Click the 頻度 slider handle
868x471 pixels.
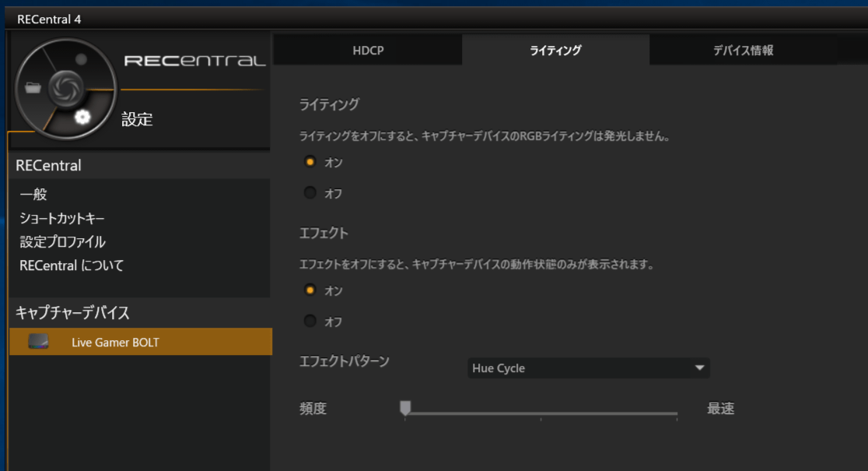click(x=405, y=409)
